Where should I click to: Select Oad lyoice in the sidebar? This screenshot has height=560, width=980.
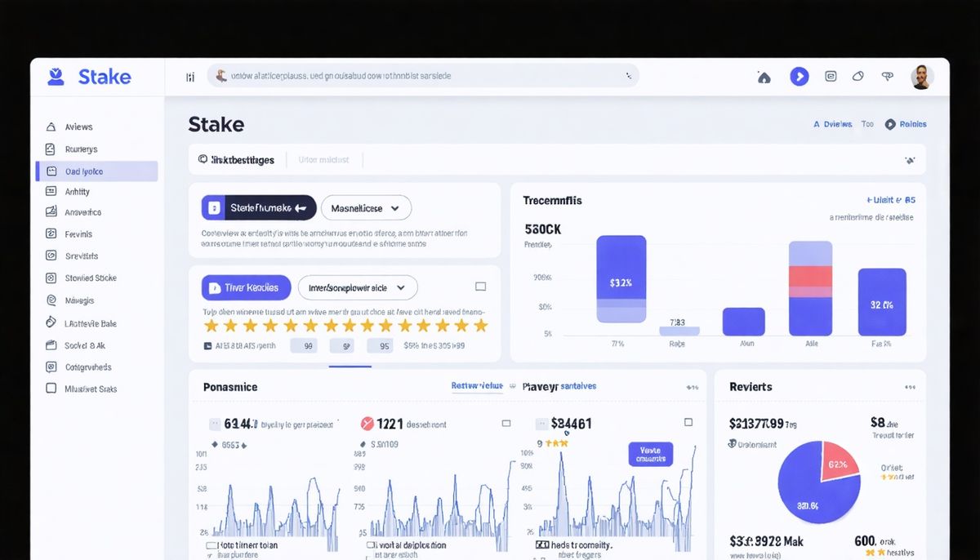96,171
